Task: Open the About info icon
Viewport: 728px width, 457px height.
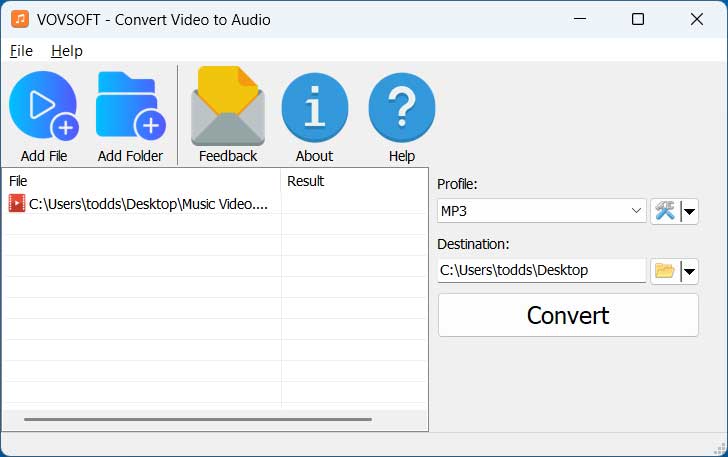Action: point(315,107)
